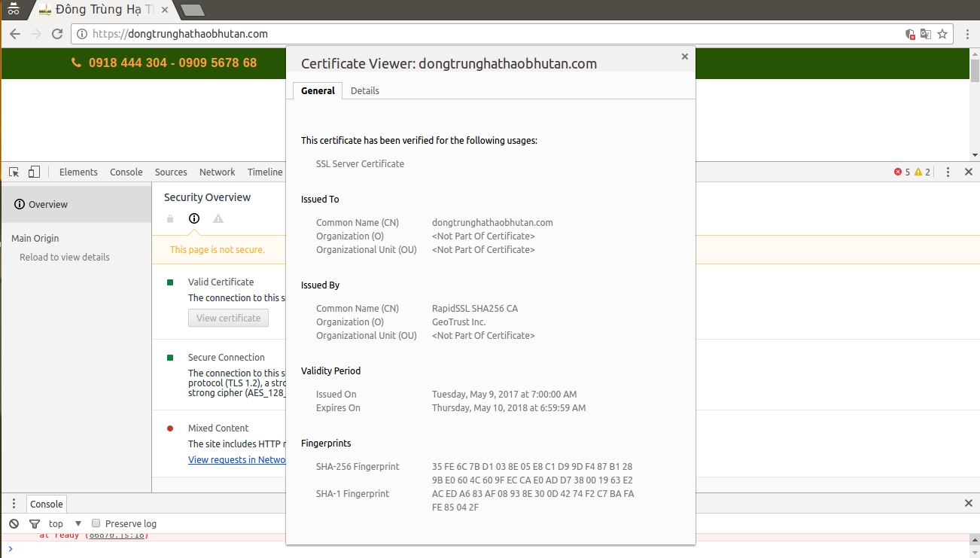The image size is (980, 558).
Task: Click the Mixed Content heading
Action: tap(218, 428)
